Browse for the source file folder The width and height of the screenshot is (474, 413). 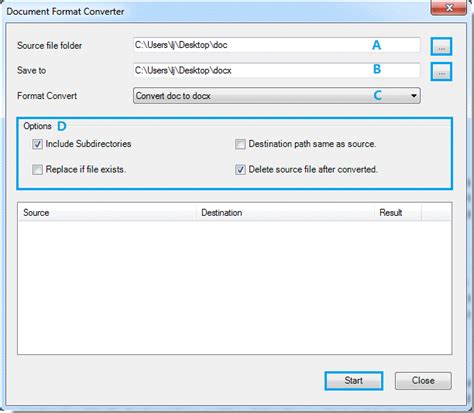click(442, 47)
